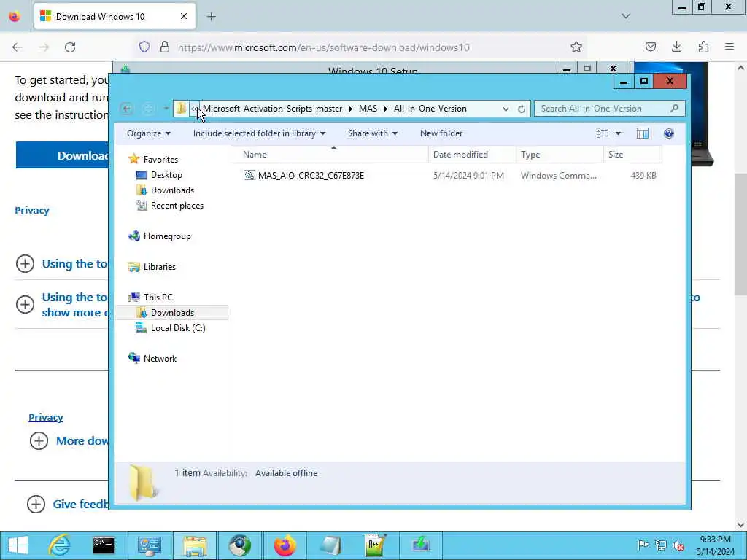Show site security lock info
The image size is (747, 560).
click(165, 47)
